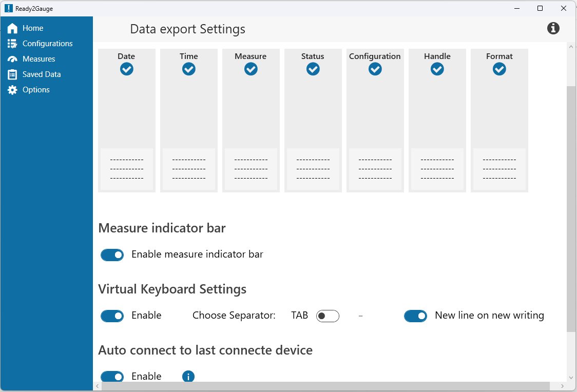Viewport: 577px width, 392px height.
Task: Click the Saved Data sidebar icon
Action: click(11, 74)
